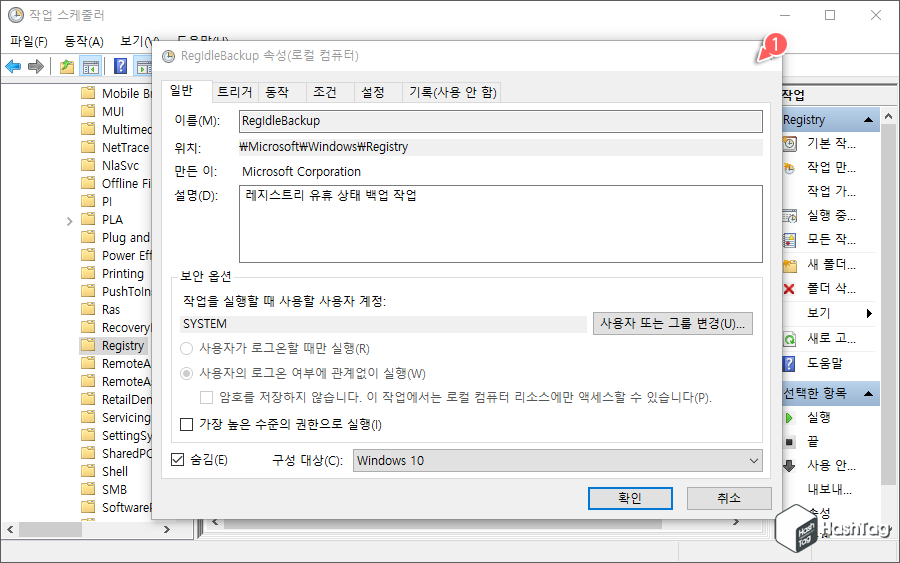Collapse the Registry actions section header

868,119
